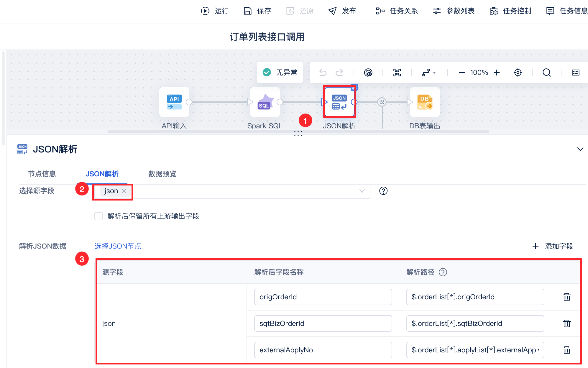Click the canvas horizontal scrollbar
Screen dimensions: 588x368
click(206, 132)
